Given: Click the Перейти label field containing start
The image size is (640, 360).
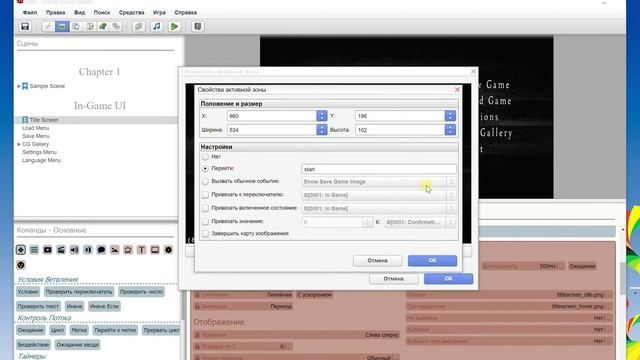Looking at the screenshot, I should click(379, 169).
